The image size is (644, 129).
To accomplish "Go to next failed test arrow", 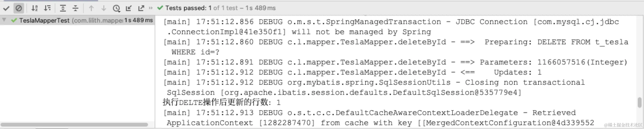I will 104,8.
